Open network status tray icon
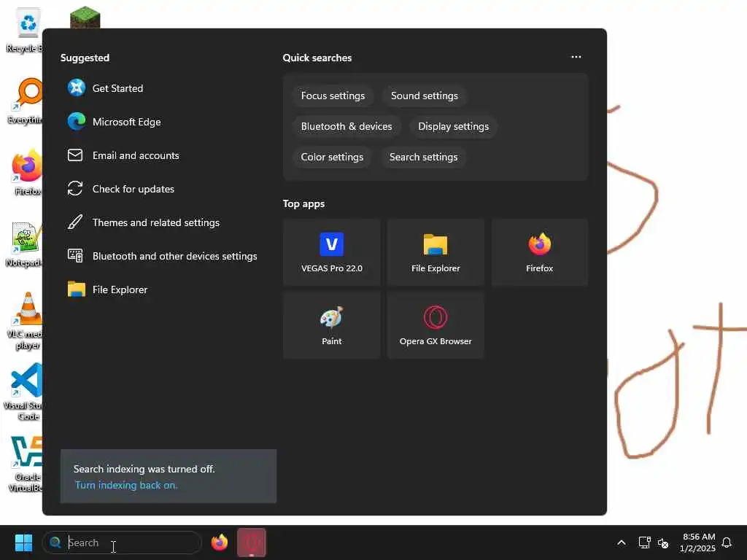 tap(644, 542)
